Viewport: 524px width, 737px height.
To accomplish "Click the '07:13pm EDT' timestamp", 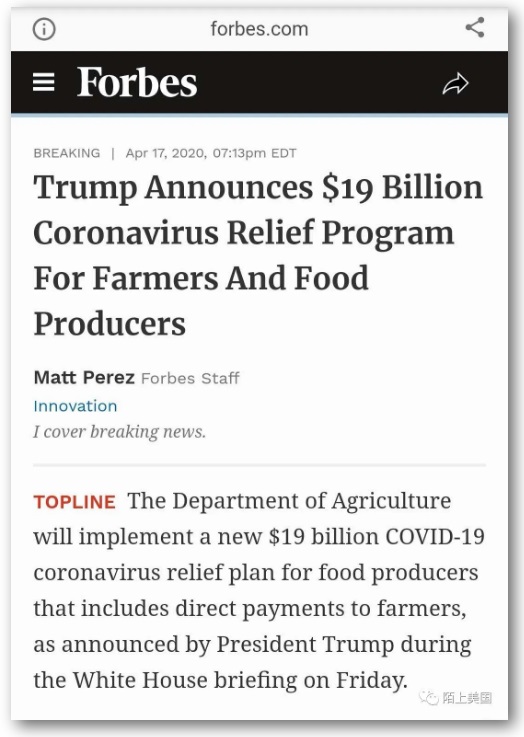I will [255, 153].
